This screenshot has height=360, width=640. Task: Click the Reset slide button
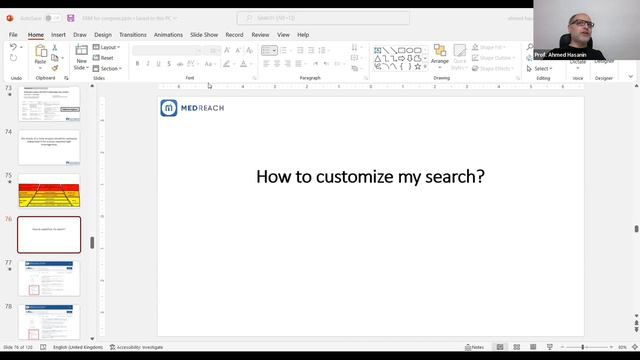103,58
